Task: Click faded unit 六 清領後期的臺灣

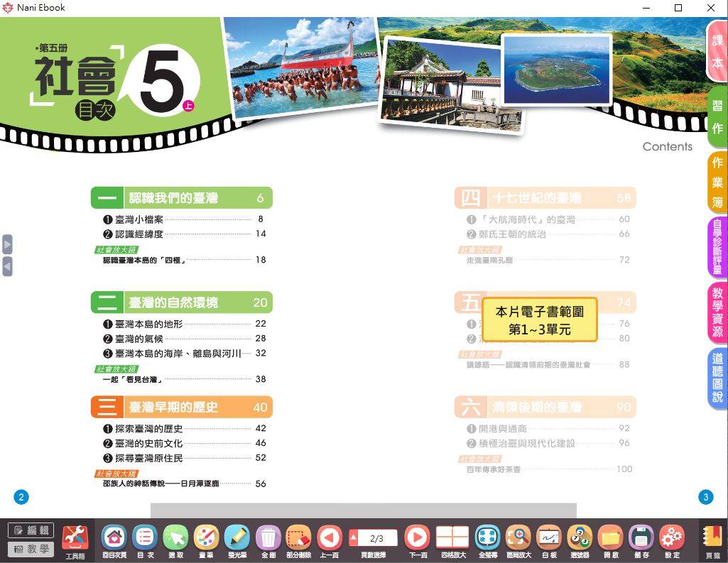Action: click(x=545, y=407)
